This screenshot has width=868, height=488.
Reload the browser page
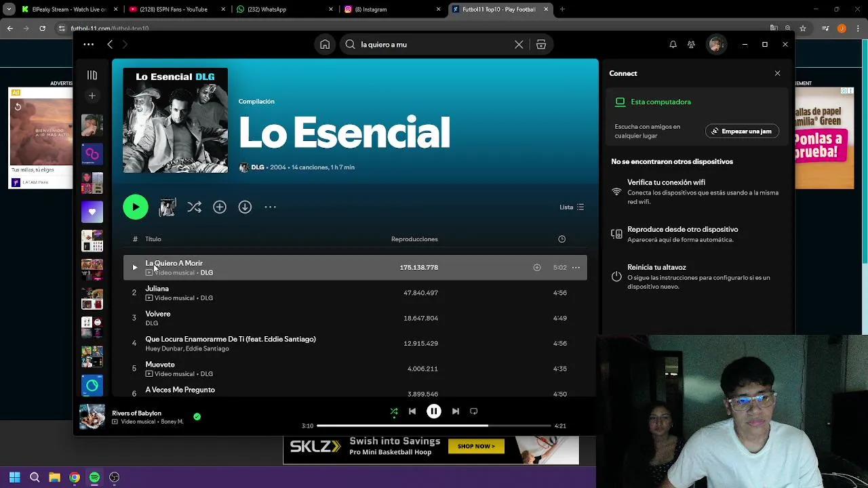click(42, 28)
